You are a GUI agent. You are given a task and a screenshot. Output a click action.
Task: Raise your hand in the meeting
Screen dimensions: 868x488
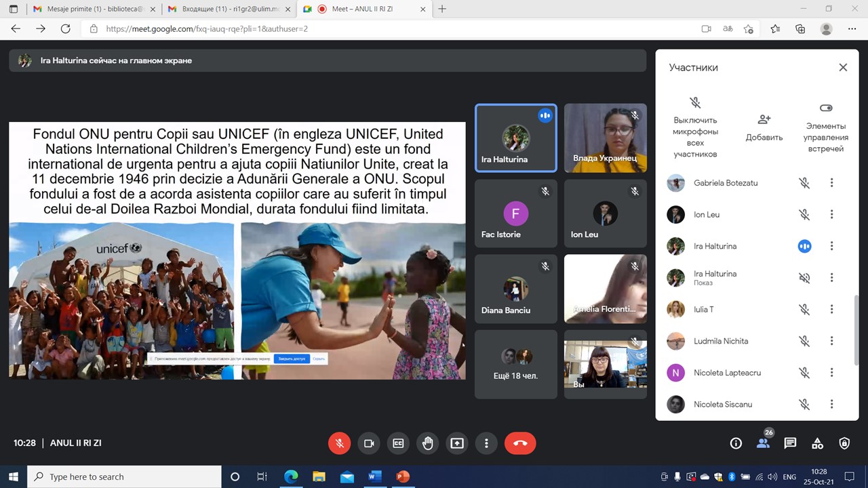[x=427, y=443]
